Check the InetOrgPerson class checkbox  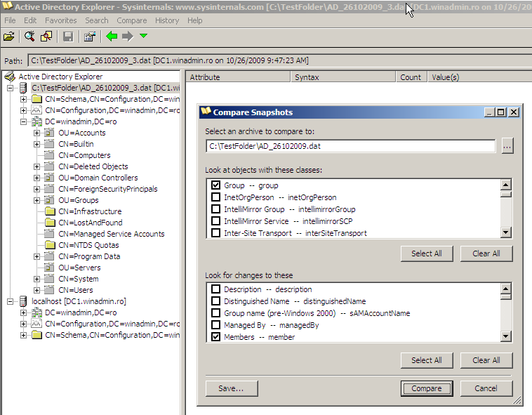click(x=215, y=197)
